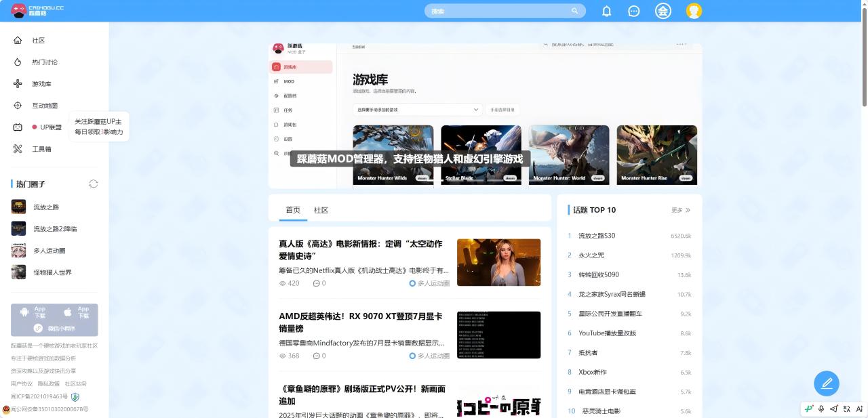Screen dimensions: 868x418
Task: Open topic Xbox新作
Action: 593,373
